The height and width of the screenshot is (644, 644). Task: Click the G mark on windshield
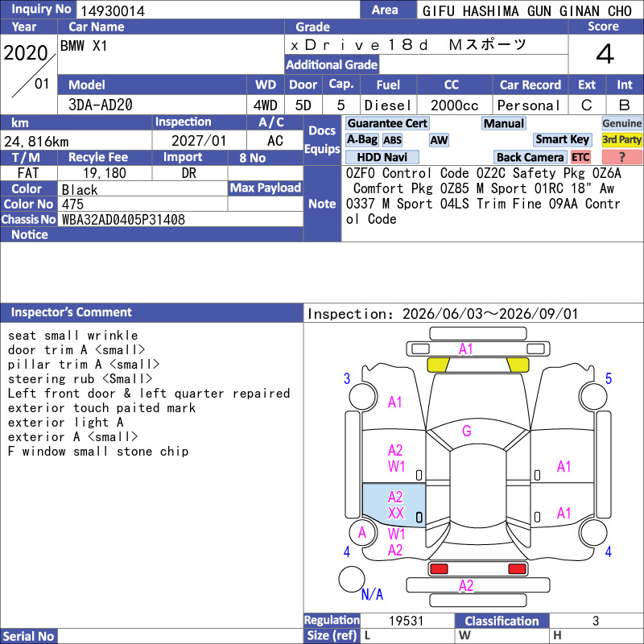tap(467, 431)
